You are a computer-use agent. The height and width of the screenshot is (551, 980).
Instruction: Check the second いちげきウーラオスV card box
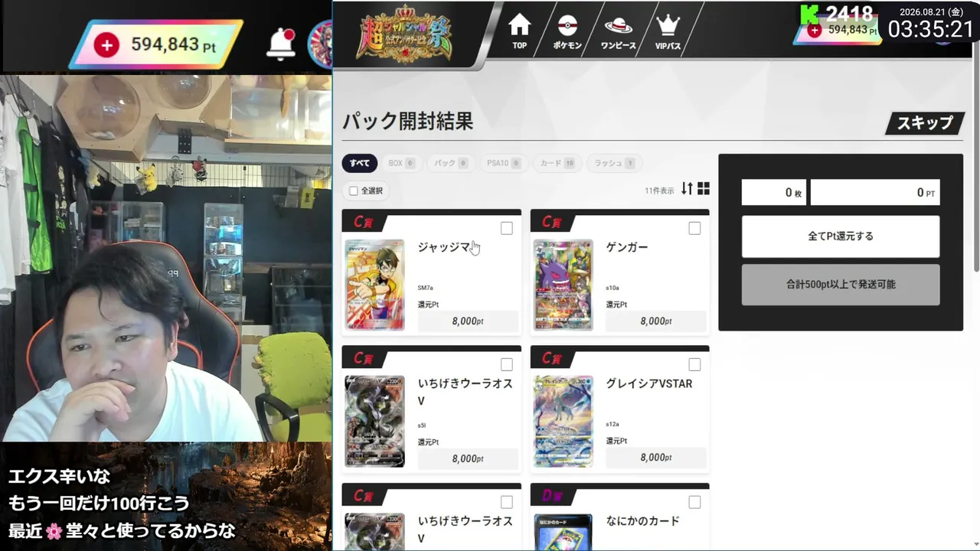(506, 502)
